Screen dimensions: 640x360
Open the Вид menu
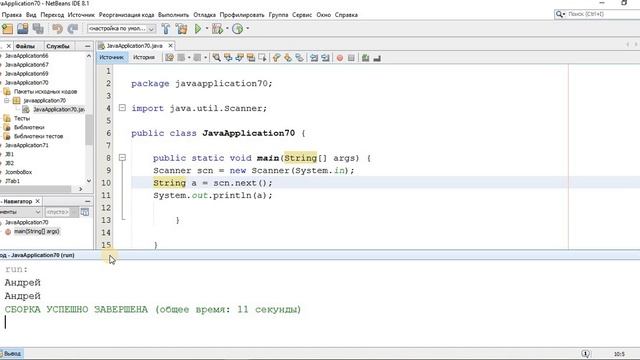click(x=31, y=15)
